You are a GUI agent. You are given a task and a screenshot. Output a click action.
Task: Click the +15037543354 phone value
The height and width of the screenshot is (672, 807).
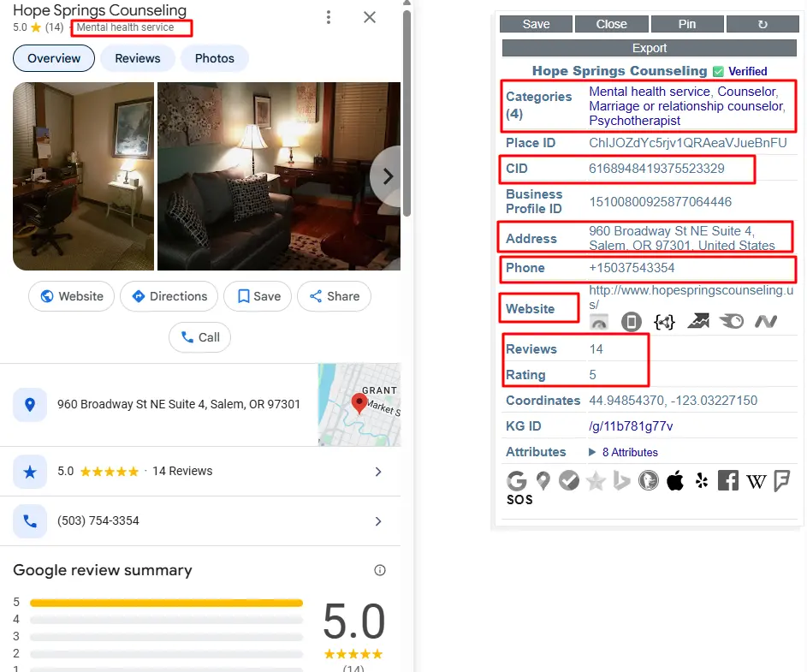pyautogui.click(x=632, y=268)
